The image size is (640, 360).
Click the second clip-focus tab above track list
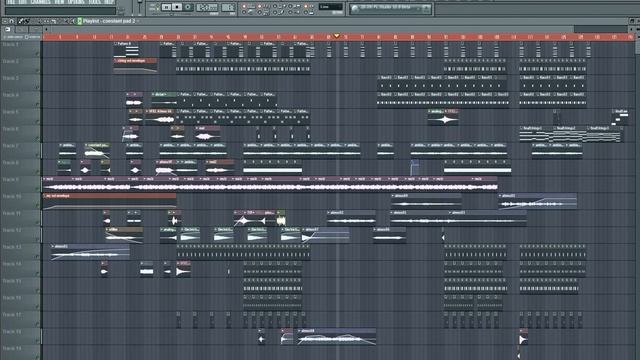click(x=22, y=29)
